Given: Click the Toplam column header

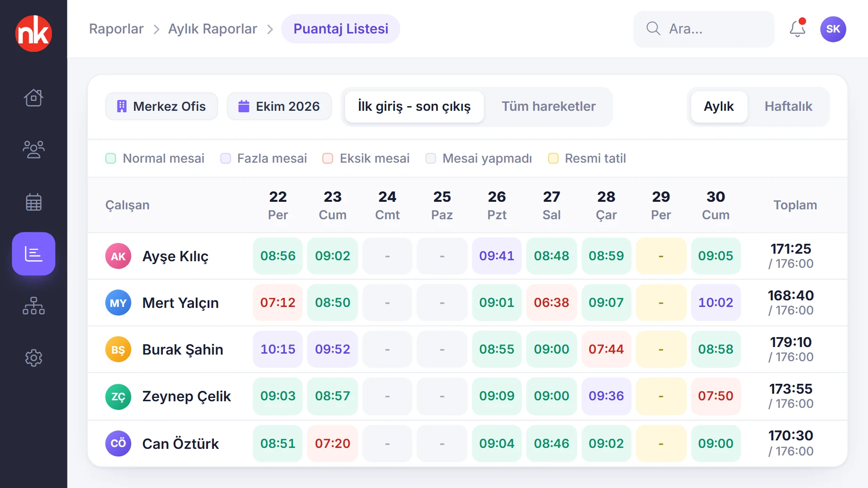Looking at the screenshot, I should click(x=795, y=205).
